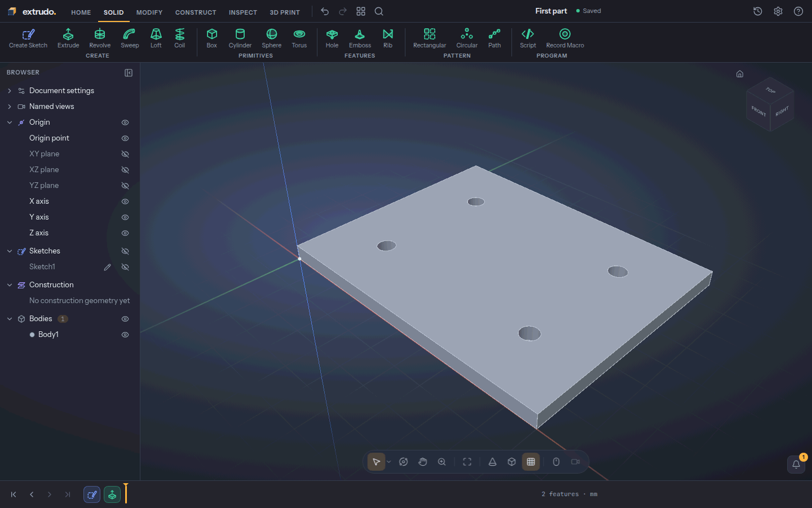Click the undo button

pyautogui.click(x=325, y=11)
